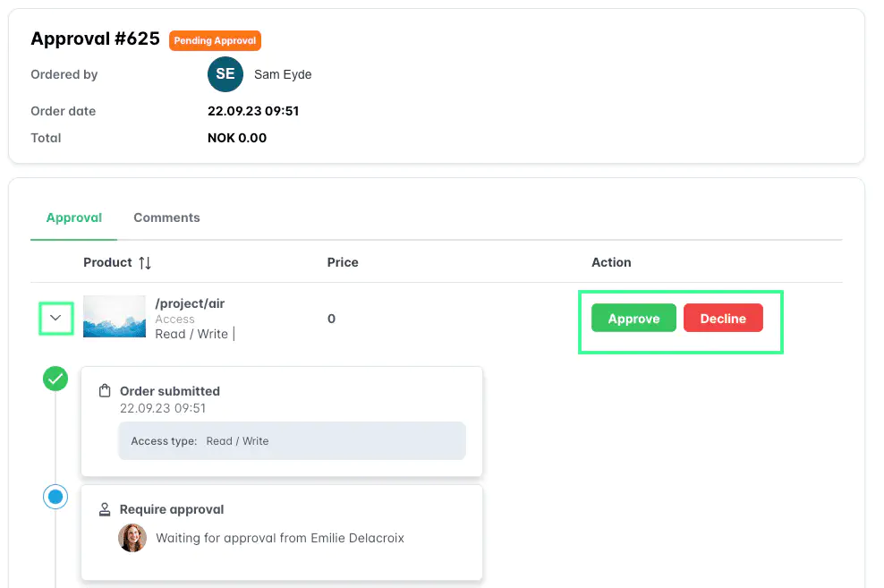Click Emilie Delacroix's profile photo
The width and height of the screenshot is (884, 588).
point(132,538)
